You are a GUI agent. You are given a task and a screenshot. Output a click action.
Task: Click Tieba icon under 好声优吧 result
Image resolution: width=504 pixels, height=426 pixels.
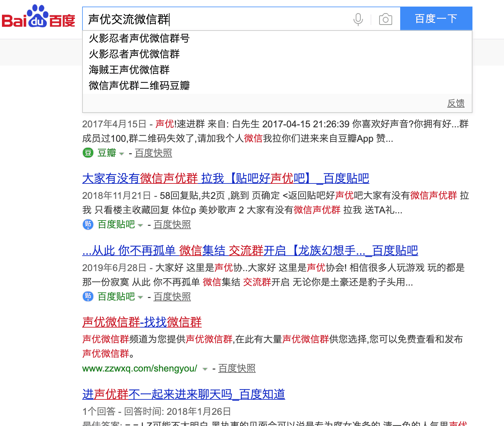tap(88, 224)
